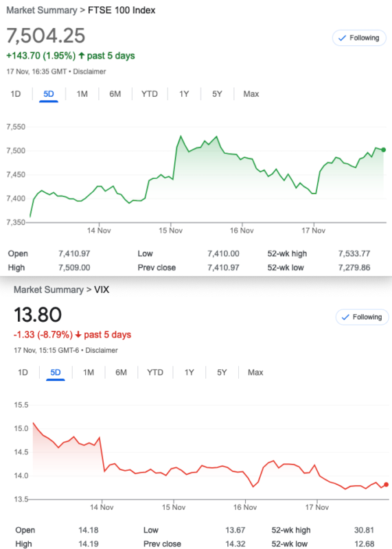Click Market Summary breadcrumb above VIX
Image resolution: width=392 pixels, height=549 pixels.
coord(49,290)
